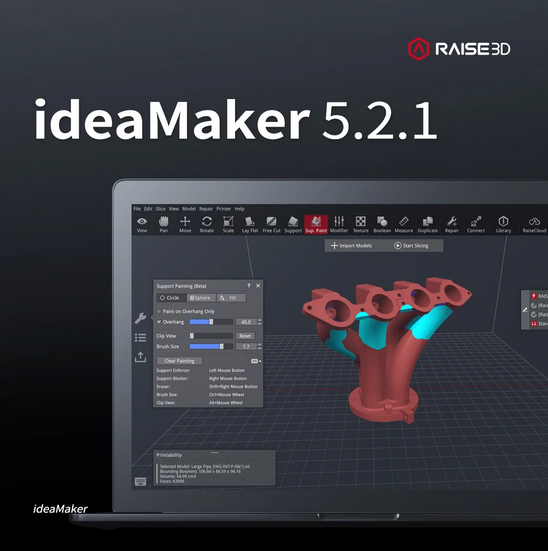Open the Free Cut tool

271,224
